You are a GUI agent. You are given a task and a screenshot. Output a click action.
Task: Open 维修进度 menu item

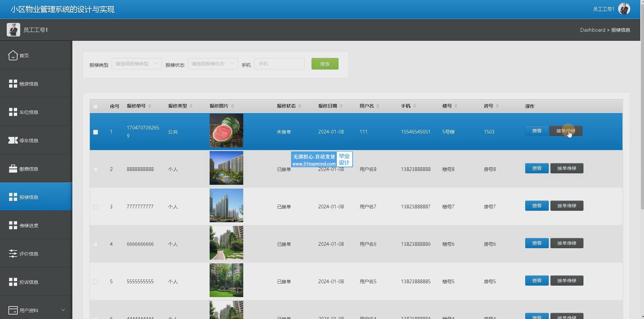[x=36, y=225]
